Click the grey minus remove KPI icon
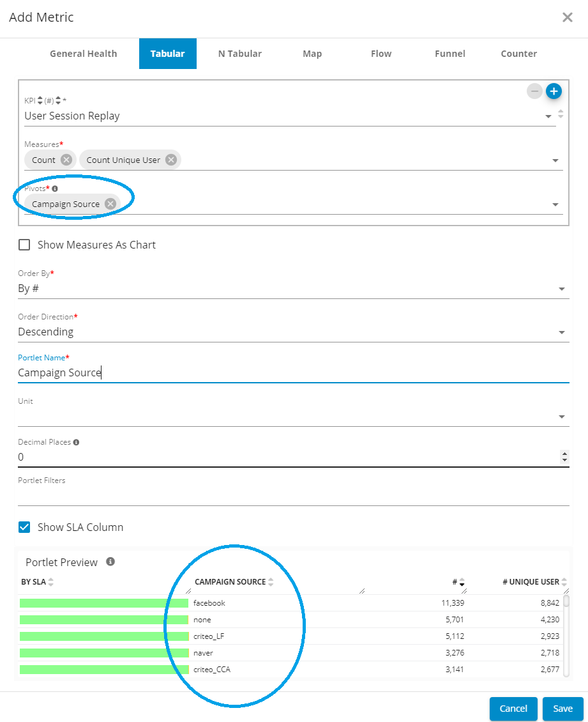 click(x=535, y=91)
